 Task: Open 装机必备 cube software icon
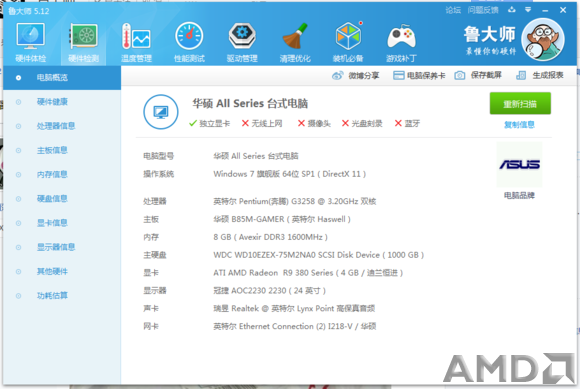[x=348, y=42]
